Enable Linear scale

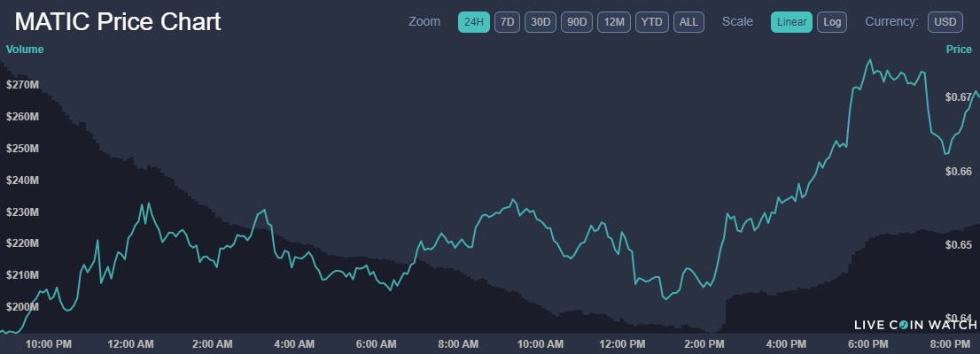791,22
